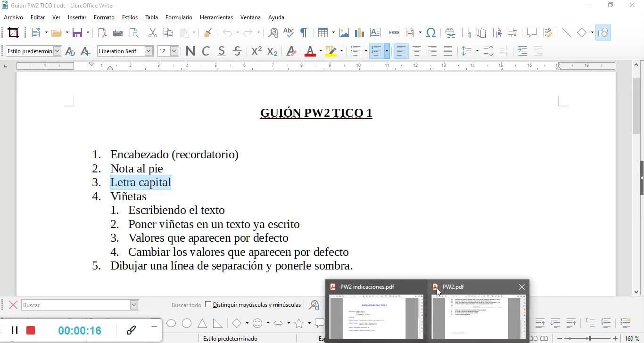Save the document with the floppy icon

(x=77, y=33)
